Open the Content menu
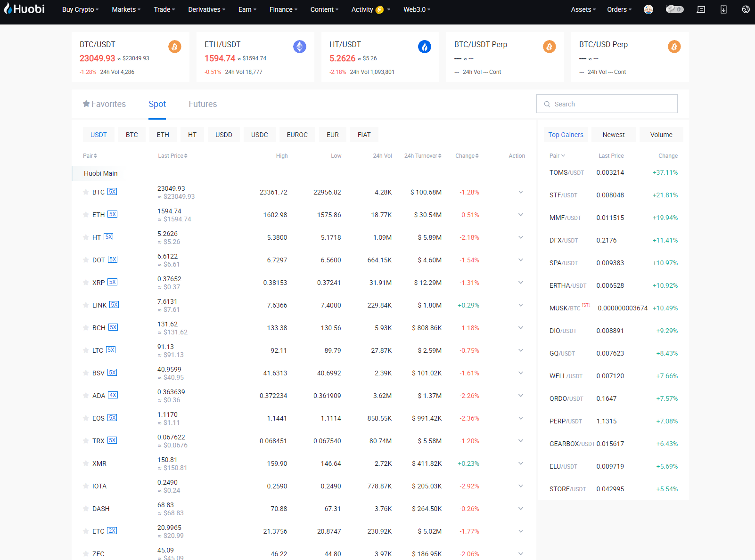 [x=324, y=9]
